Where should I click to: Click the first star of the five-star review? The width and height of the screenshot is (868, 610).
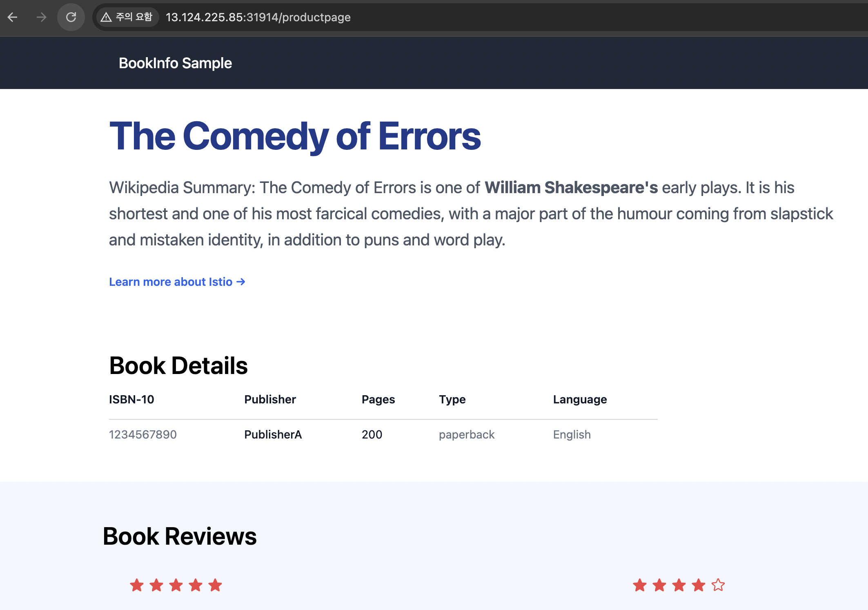point(136,585)
